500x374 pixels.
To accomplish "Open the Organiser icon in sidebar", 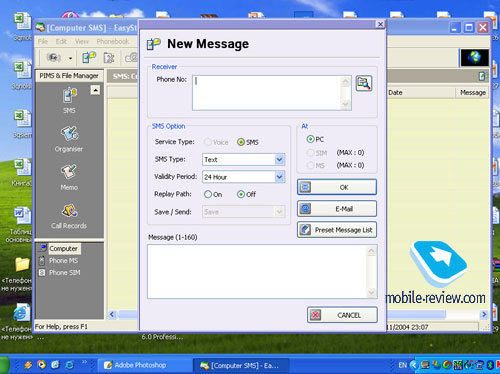I will [x=69, y=133].
